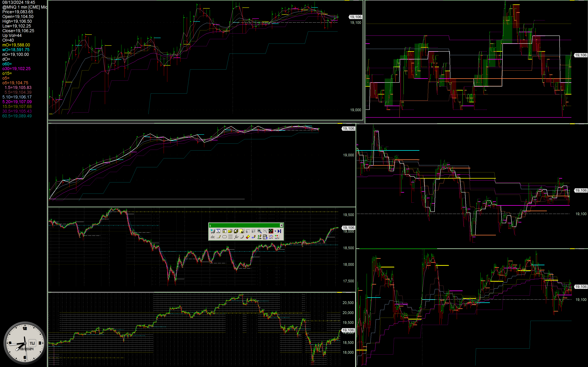
Task: Click the skip to end arrow button
Action: tap(279, 231)
